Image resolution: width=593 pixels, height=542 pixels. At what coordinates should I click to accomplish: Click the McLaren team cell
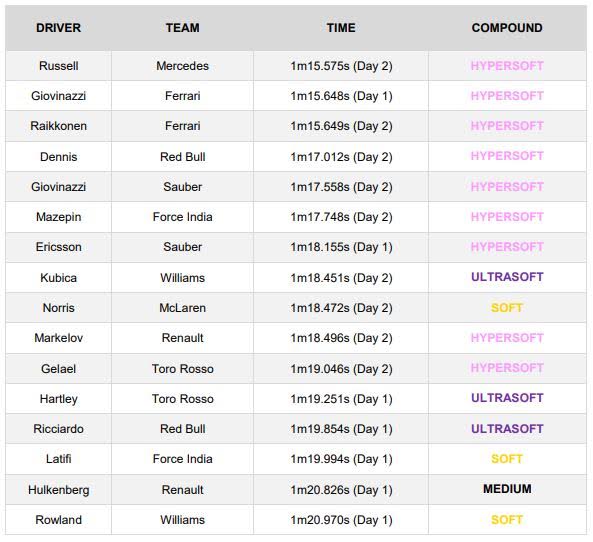click(182, 308)
